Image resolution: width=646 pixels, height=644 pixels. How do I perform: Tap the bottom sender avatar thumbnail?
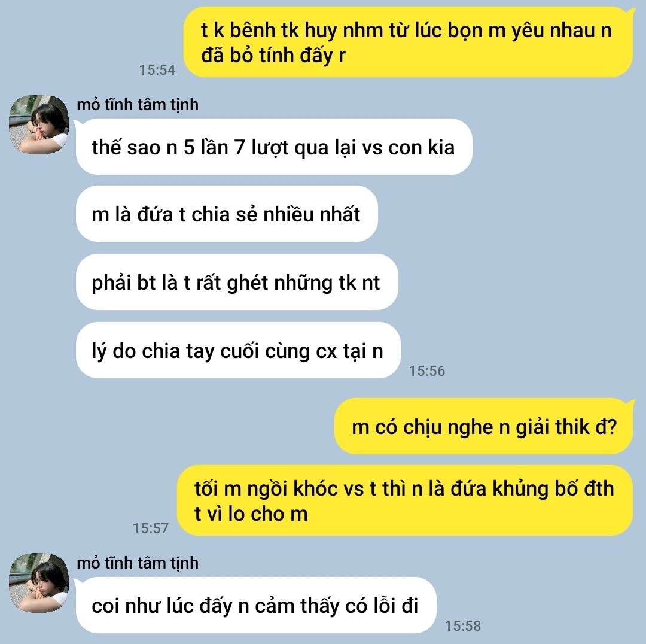(x=39, y=582)
